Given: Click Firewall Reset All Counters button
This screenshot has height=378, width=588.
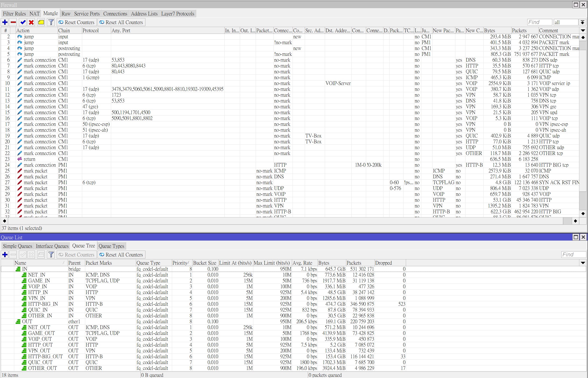Looking at the screenshot, I should click(121, 22).
